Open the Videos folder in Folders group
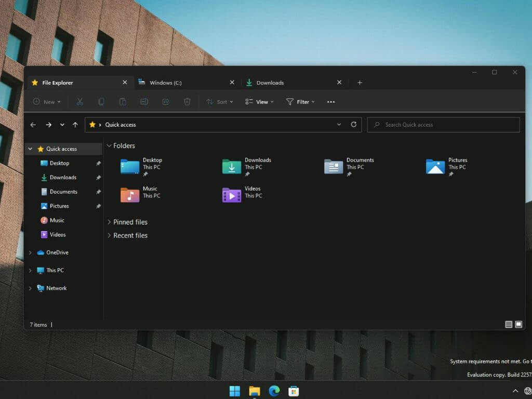This screenshot has width=532, height=399. pyautogui.click(x=242, y=194)
